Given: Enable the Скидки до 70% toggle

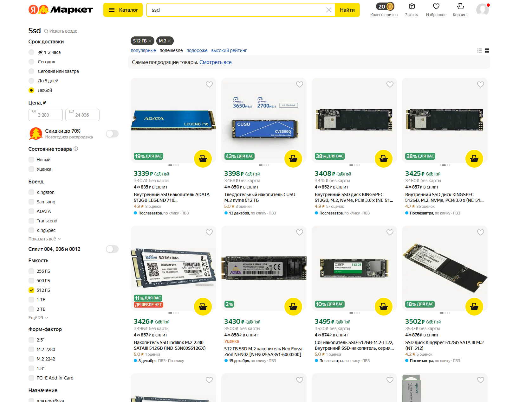Looking at the screenshot, I should coord(112,134).
